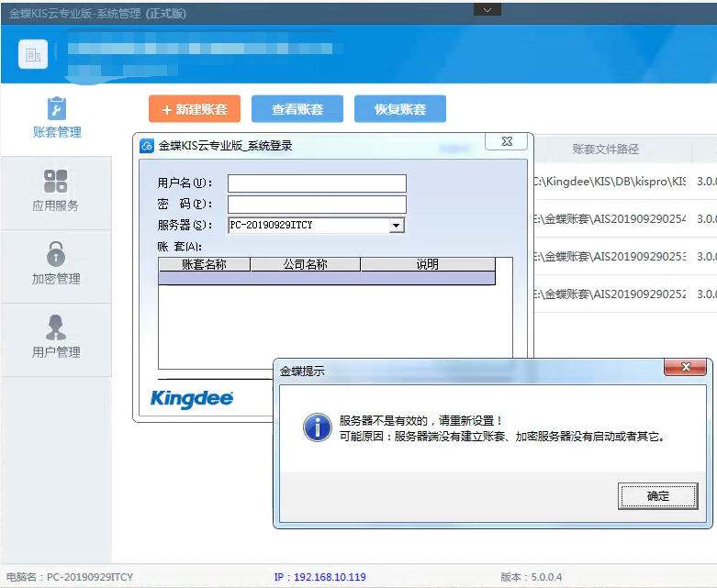Click the company building icon in header
717x588 pixels.
coord(33,55)
